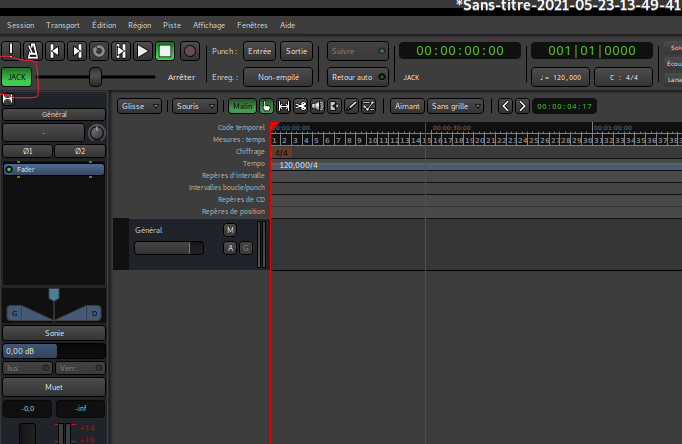Image resolution: width=682 pixels, height=444 pixels.
Task: Click the shuttle speed slider handle
Action: (x=95, y=76)
